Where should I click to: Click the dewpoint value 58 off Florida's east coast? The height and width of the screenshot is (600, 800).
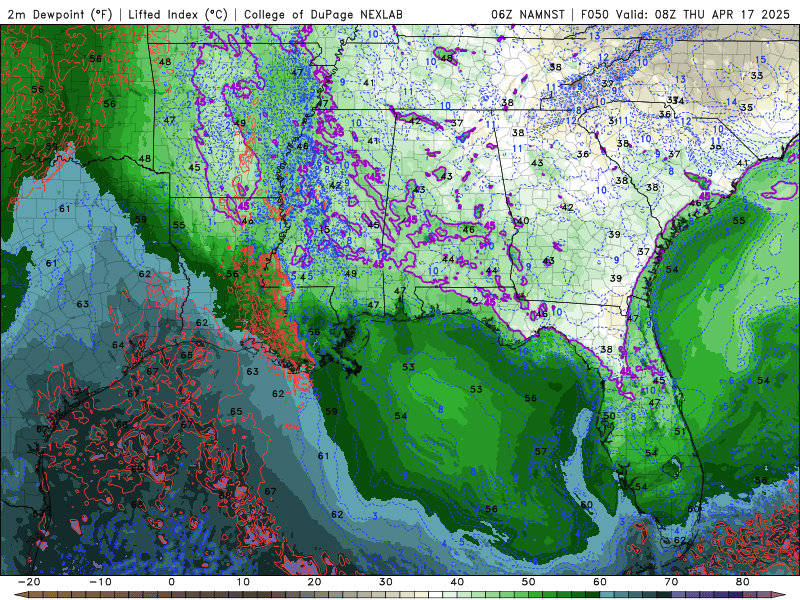(x=761, y=480)
